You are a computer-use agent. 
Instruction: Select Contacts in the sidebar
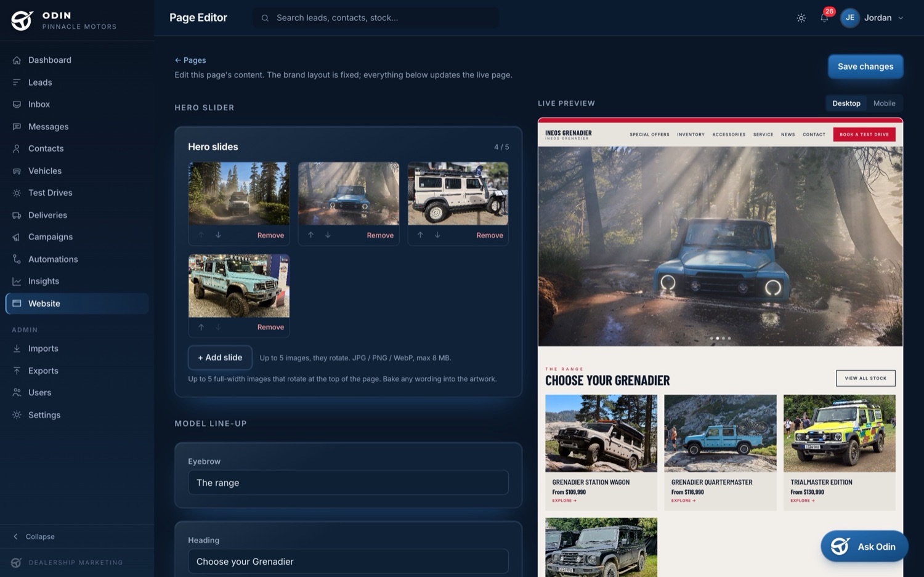[77, 148]
